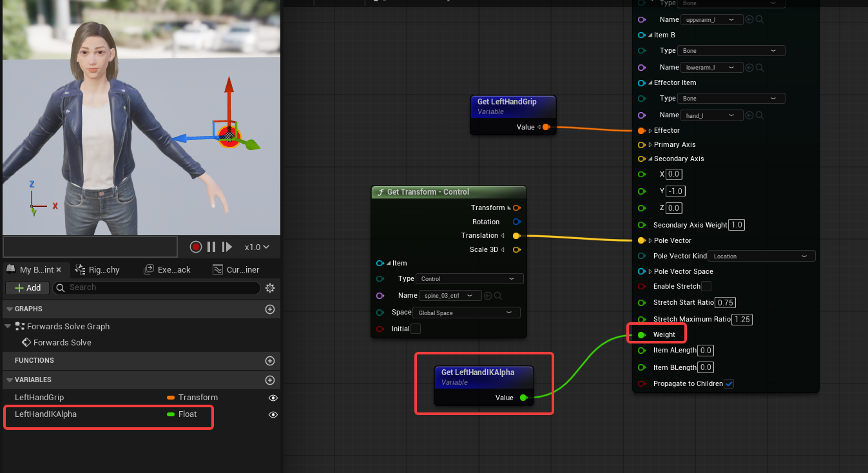Select the Get Transform - Control node title
The height and width of the screenshot is (473, 868).
click(x=428, y=192)
